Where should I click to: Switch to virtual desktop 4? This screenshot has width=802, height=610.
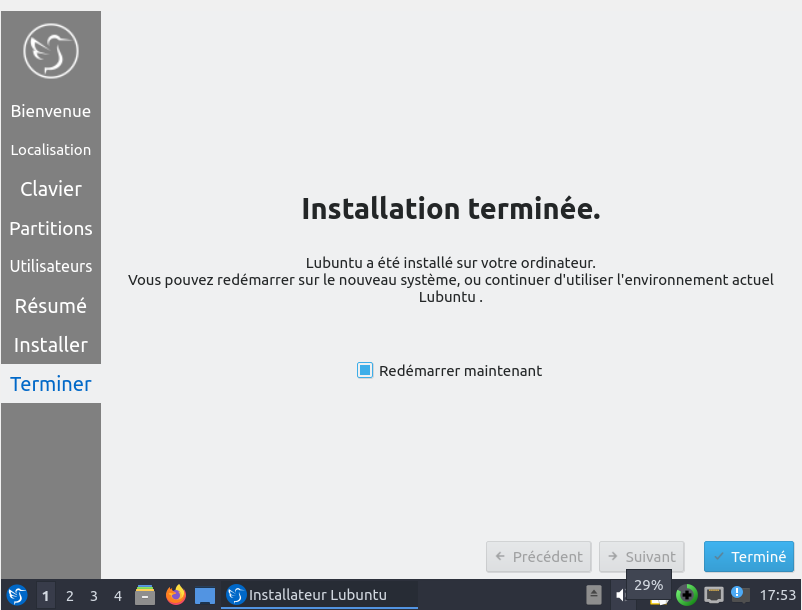coord(118,596)
